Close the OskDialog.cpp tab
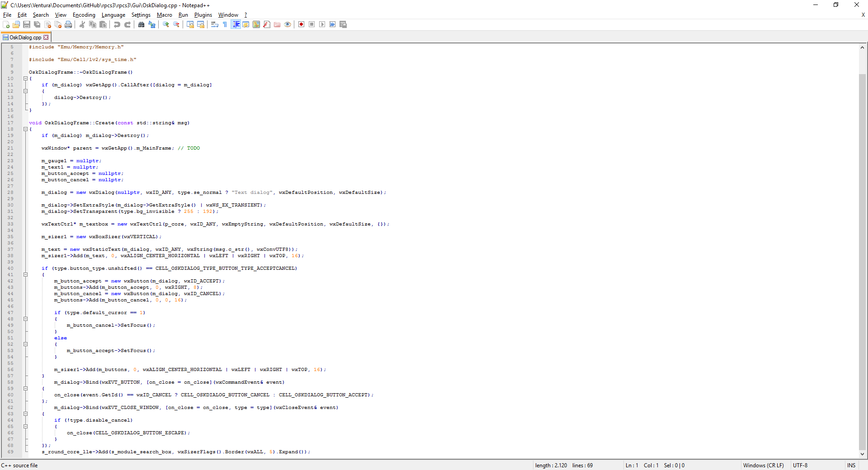Screen dimensions: 868x470 46,38
